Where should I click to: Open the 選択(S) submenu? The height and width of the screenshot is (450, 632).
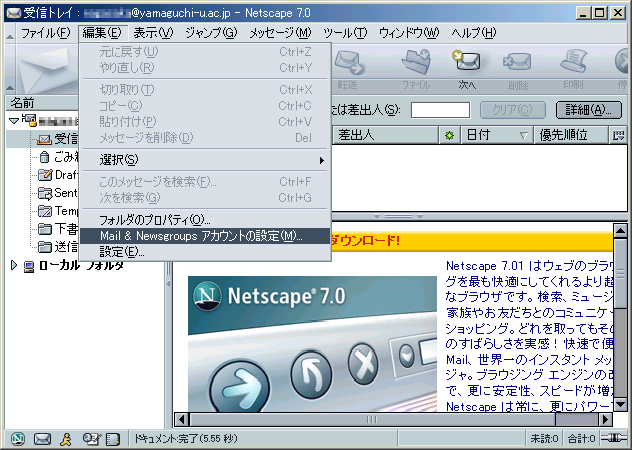click(206, 160)
